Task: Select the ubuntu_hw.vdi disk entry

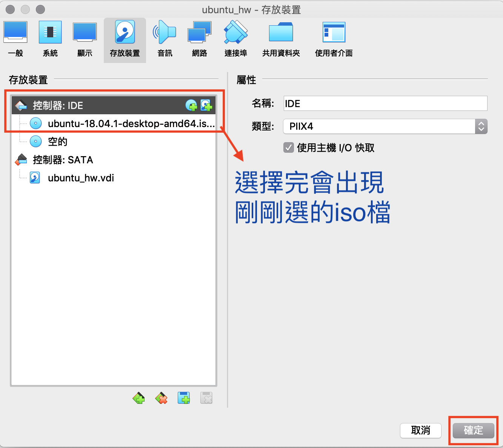Action: 114,178
